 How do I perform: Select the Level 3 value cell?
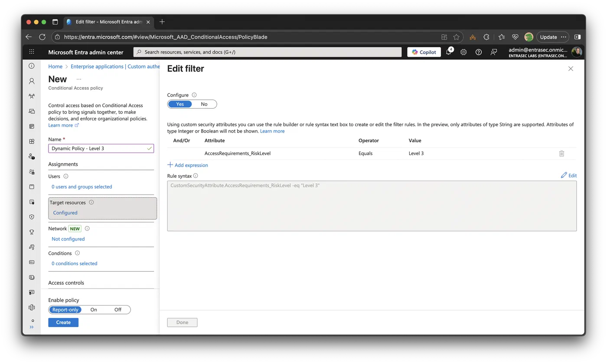(416, 153)
